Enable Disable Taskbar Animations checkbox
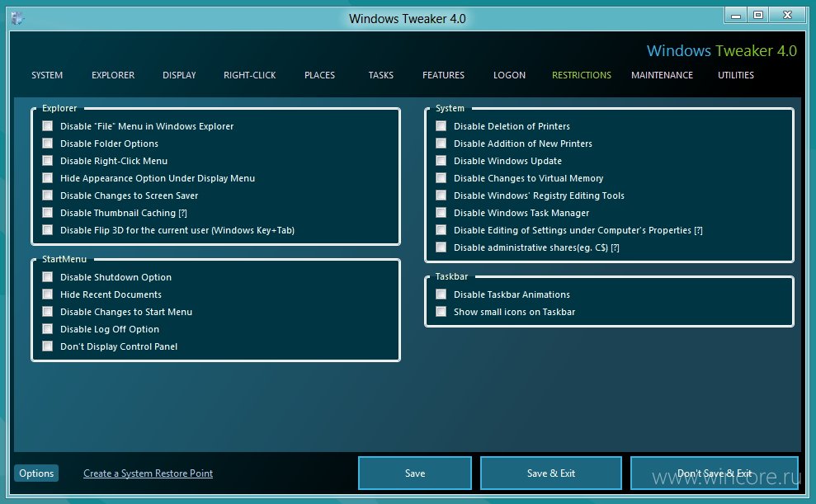 (x=441, y=294)
